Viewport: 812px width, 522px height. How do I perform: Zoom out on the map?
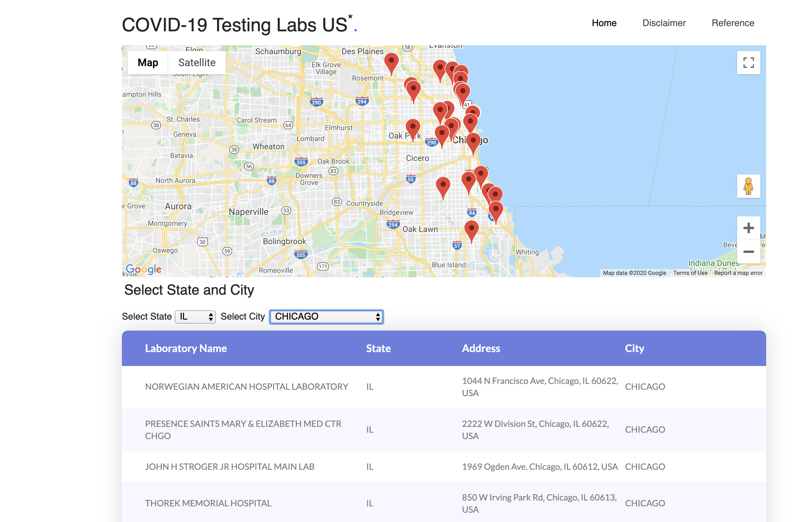tap(748, 251)
